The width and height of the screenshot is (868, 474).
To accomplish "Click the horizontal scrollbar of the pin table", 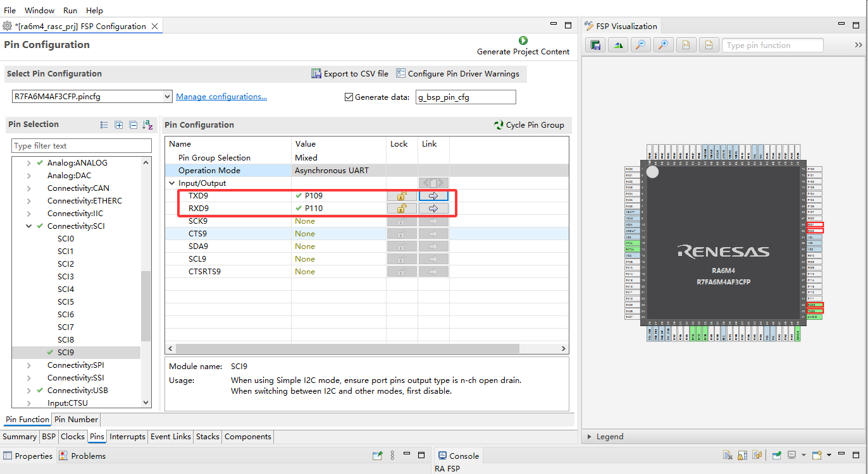I will 347,349.
